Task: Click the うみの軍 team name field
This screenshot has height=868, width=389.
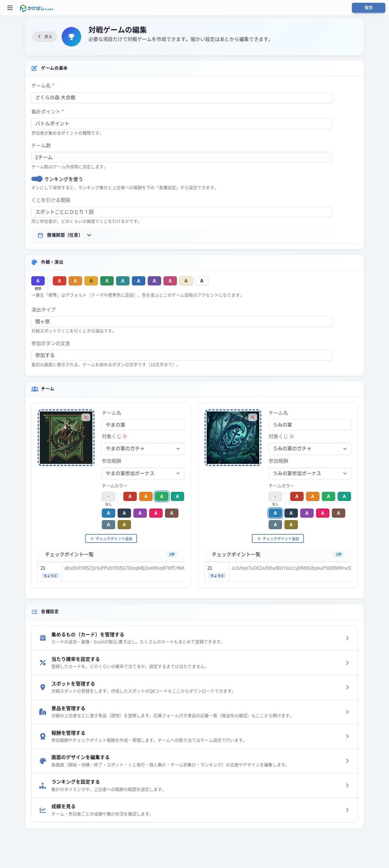Action: [x=310, y=425]
